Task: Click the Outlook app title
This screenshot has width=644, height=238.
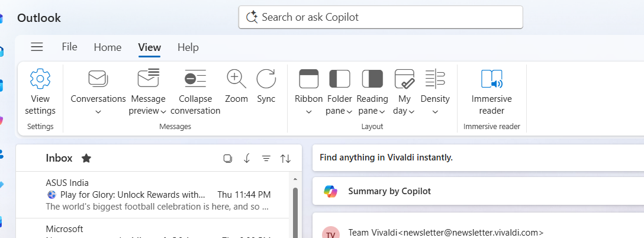Action: coord(39,18)
